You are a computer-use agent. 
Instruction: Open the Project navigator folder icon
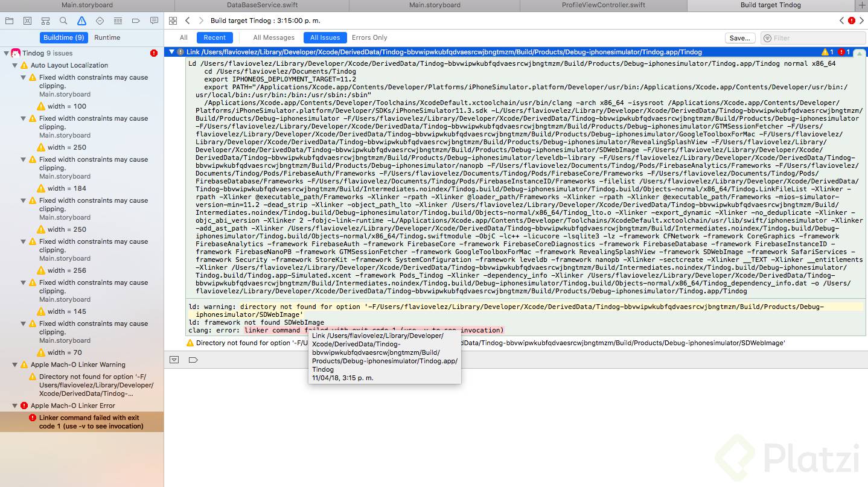coord(9,21)
